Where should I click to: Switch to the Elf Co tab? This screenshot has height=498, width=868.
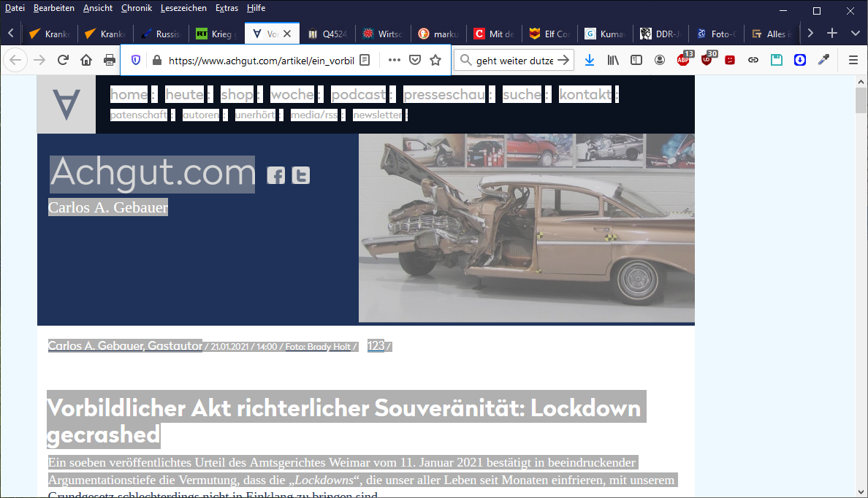[x=549, y=34]
